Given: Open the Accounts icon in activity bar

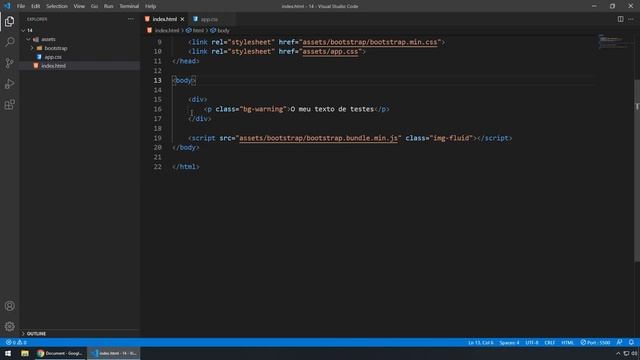Looking at the screenshot, I should tap(9, 306).
